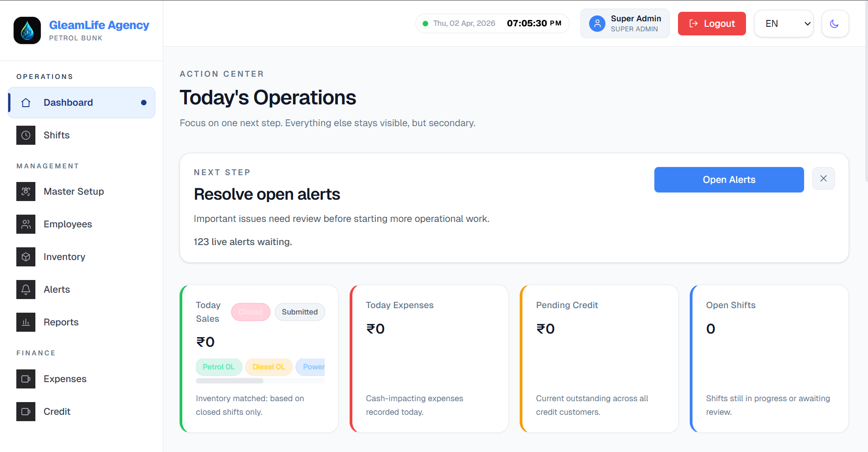Toggle the Submitted sales filter pill
The width and height of the screenshot is (868, 452).
click(299, 312)
